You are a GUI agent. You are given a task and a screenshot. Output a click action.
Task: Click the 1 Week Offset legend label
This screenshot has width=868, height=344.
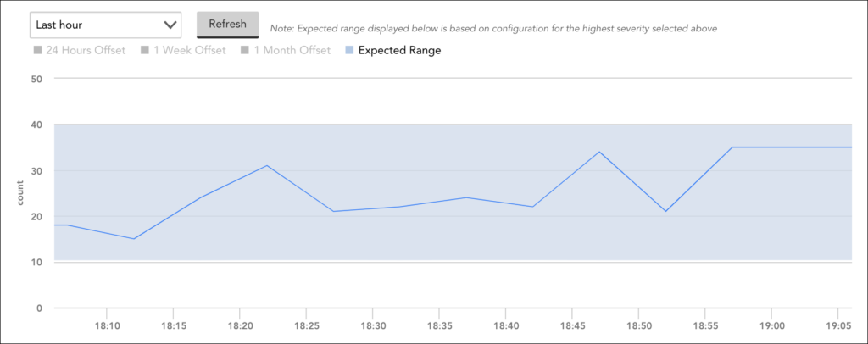(190, 50)
